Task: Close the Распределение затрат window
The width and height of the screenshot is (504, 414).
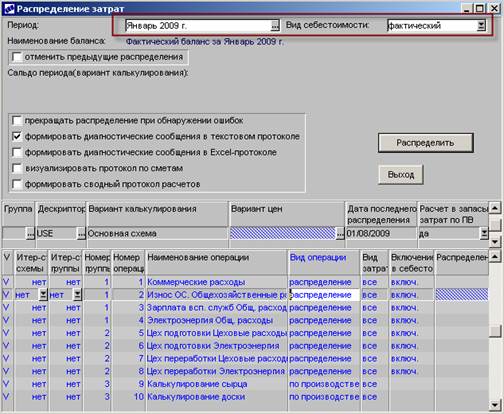Action: (x=494, y=9)
